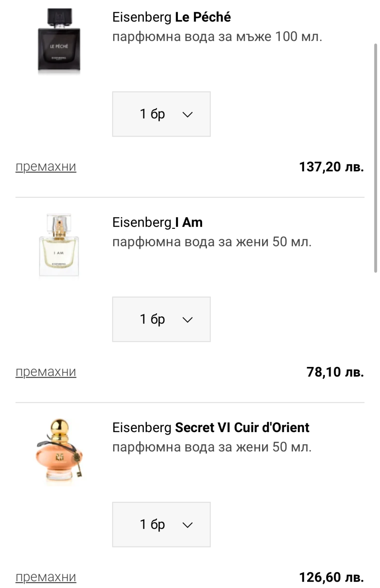Change the quantity selector for I Am
The image size is (380, 588).
(161, 319)
